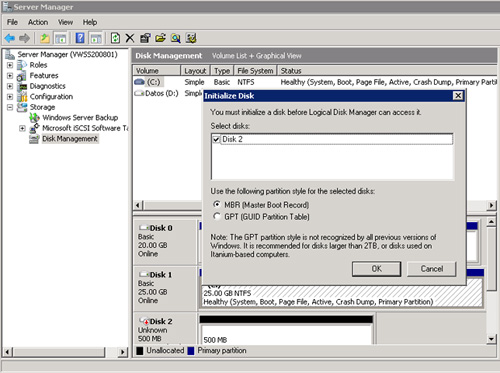Click tree pane scroll left arrow
The image size is (500, 373).
[8, 352]
